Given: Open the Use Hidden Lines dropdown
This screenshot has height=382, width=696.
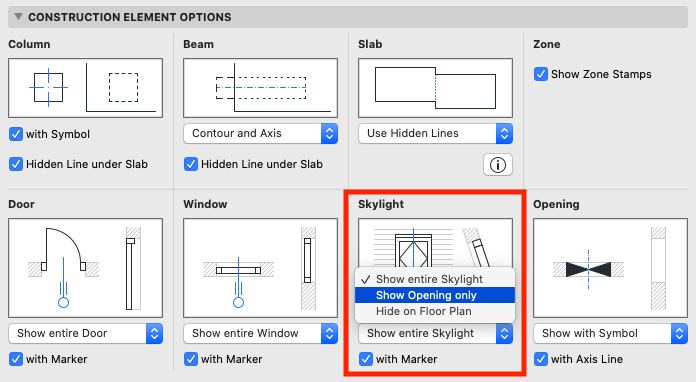Looking at the screenshot, I should 435,134.
